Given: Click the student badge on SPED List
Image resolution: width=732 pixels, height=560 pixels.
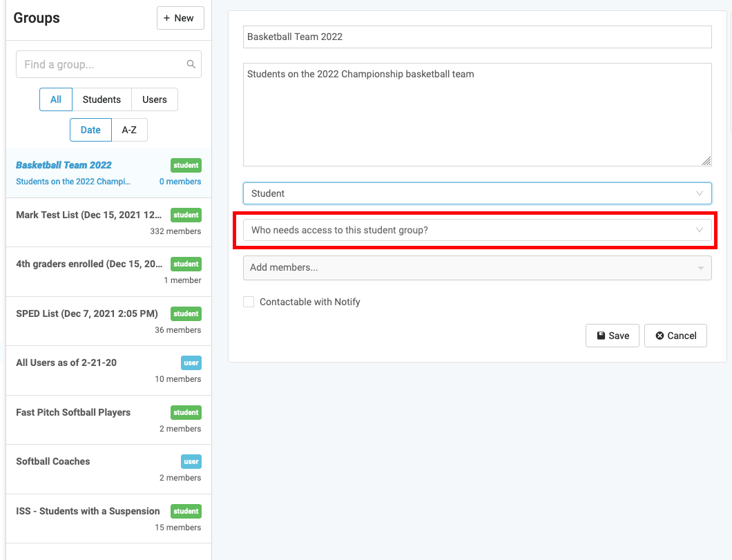Looking at the screenshot, I should coord(186,313).
